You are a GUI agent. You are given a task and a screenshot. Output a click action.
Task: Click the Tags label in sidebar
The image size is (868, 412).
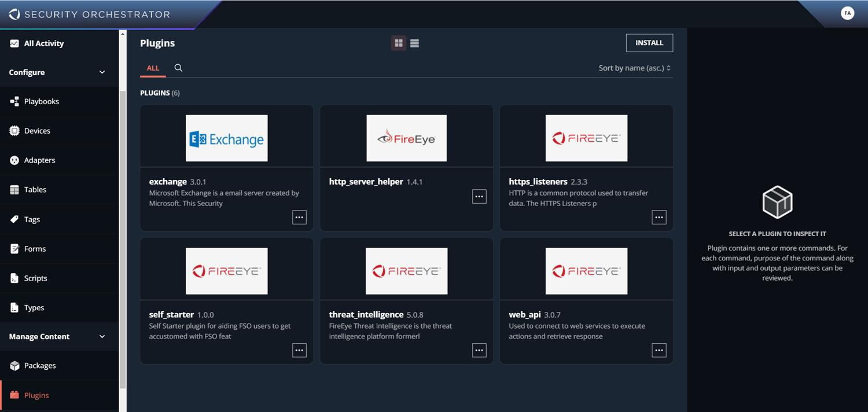32,219
